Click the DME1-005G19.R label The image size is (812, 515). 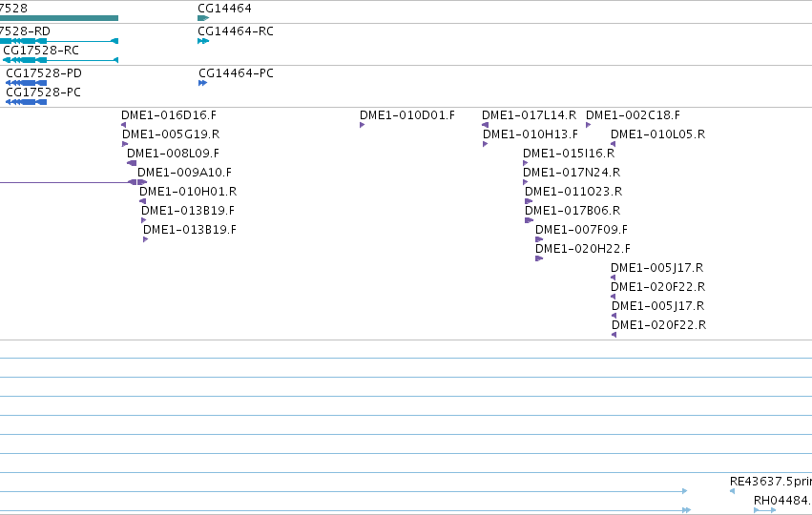tap(171, 134)
